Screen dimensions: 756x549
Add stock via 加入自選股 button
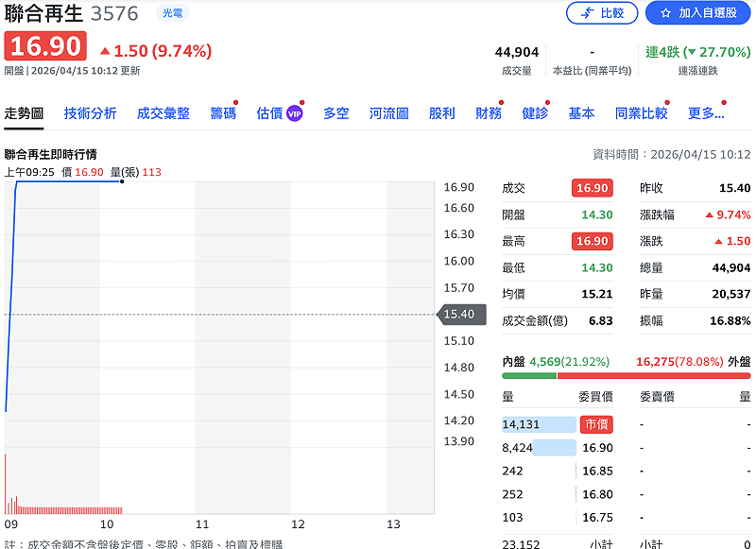point(697,13)
